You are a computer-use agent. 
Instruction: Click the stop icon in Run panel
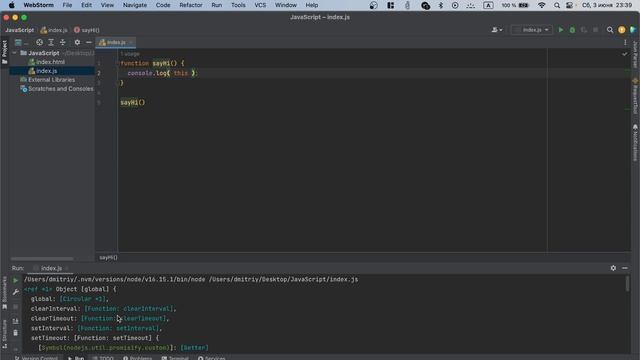coord(16,307)
